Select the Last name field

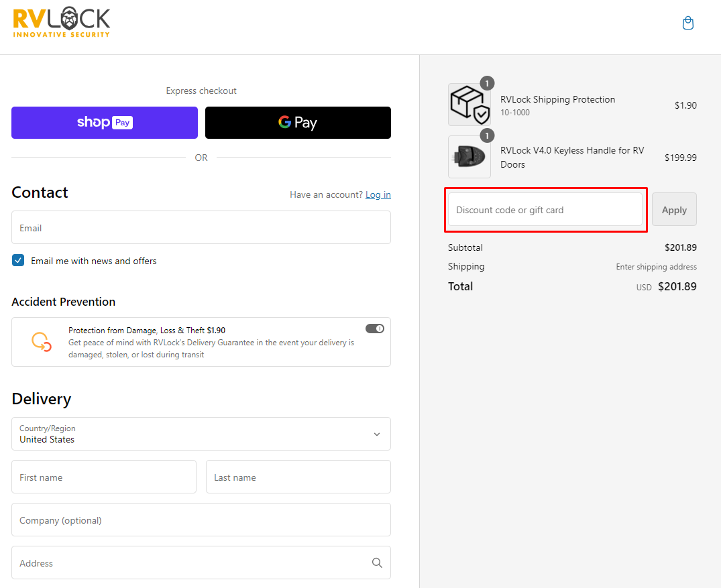tap(298, 477)
